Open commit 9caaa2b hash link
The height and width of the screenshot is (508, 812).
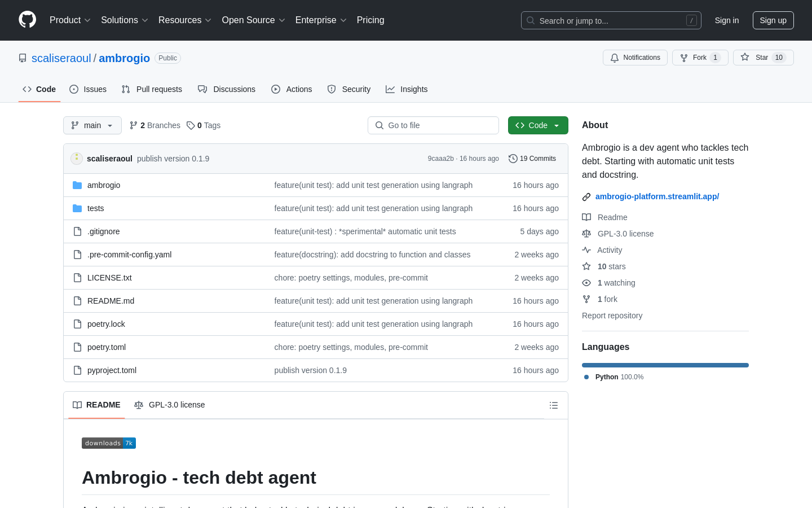pos(440,159)
